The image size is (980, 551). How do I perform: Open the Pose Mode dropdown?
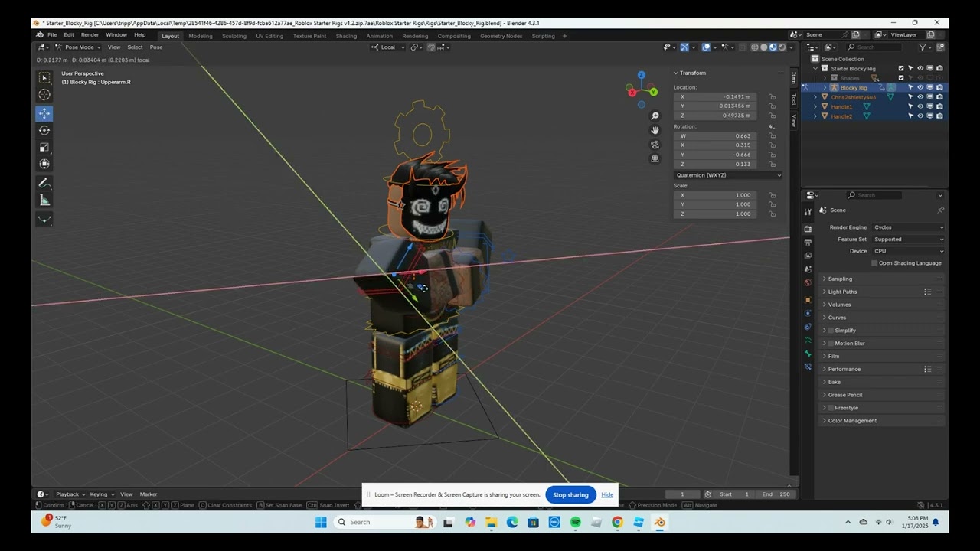pos(77,47)
